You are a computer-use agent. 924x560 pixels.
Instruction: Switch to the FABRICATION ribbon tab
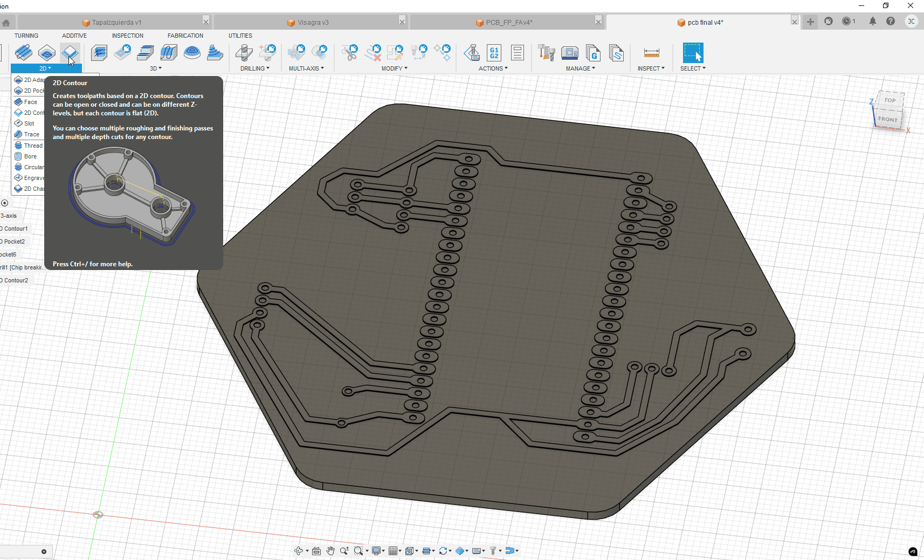(x=185, y=36)
